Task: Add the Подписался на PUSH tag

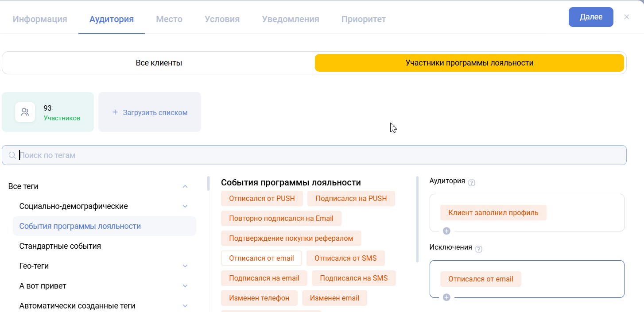Action: tap(351, 199)
